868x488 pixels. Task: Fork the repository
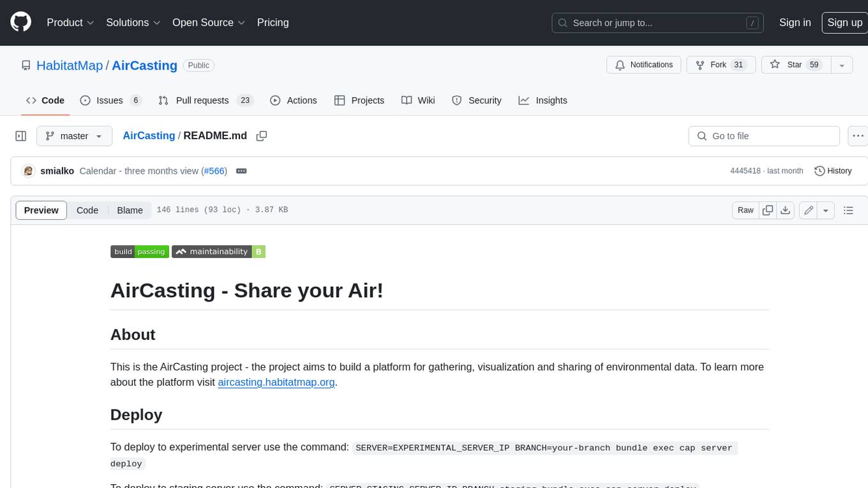point(721,65)
